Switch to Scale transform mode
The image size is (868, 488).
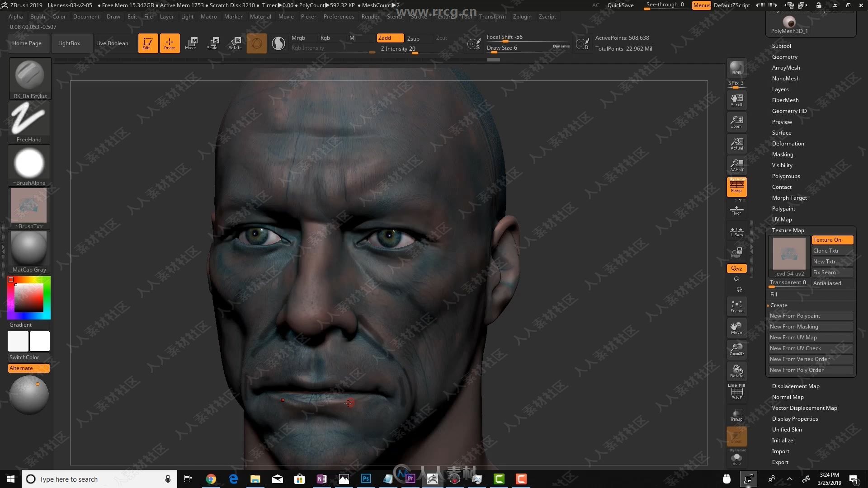tap(213, 43)
